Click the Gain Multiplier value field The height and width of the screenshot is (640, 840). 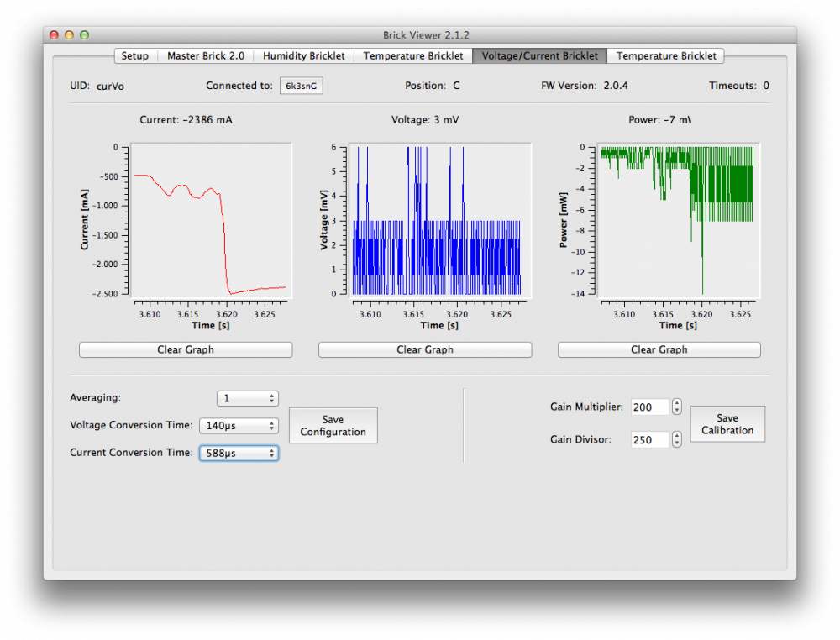point(649,407)
